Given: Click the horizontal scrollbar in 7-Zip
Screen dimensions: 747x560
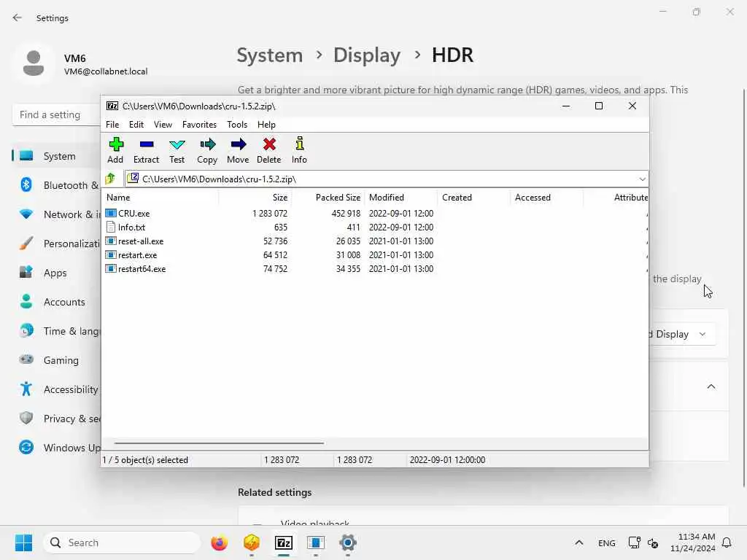Looking at the screenshot, I should 219,443.
